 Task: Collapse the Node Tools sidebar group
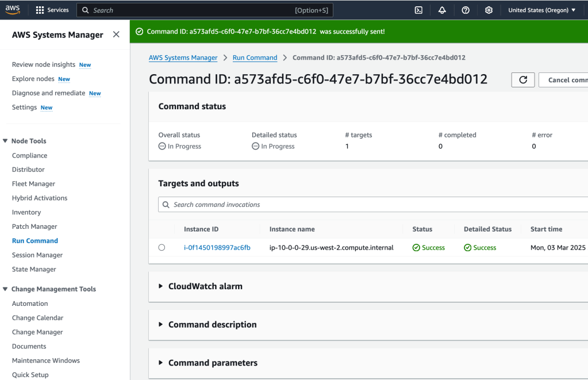click(6, 141)
